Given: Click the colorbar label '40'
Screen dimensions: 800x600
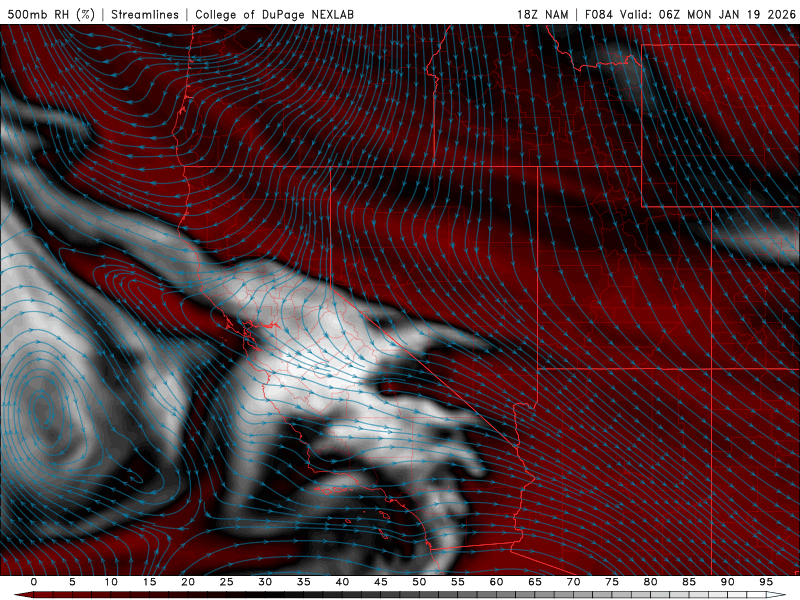Looking at the screenshot, I should (x=342, y=582).
